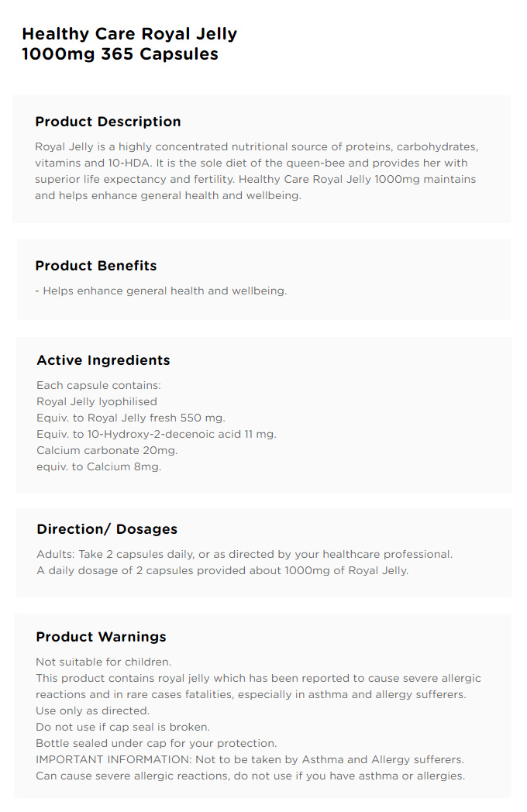
Task: Click the "equiv. to Calcium 8mg" line
Action: (99, 466)
